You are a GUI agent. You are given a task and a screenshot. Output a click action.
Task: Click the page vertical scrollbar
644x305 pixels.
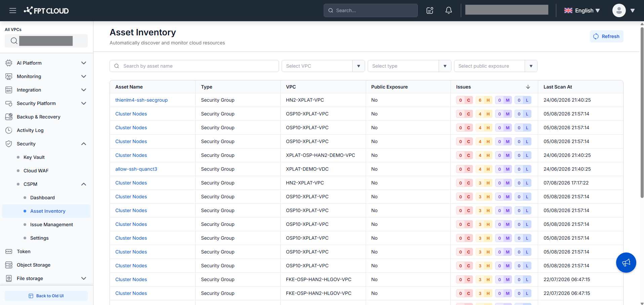coord(642,112)
